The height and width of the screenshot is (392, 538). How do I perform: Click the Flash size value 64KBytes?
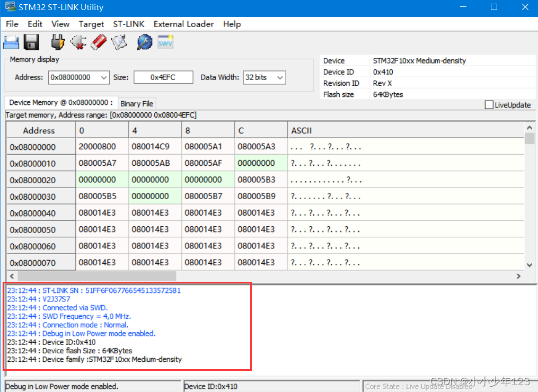tap(387, 95)
